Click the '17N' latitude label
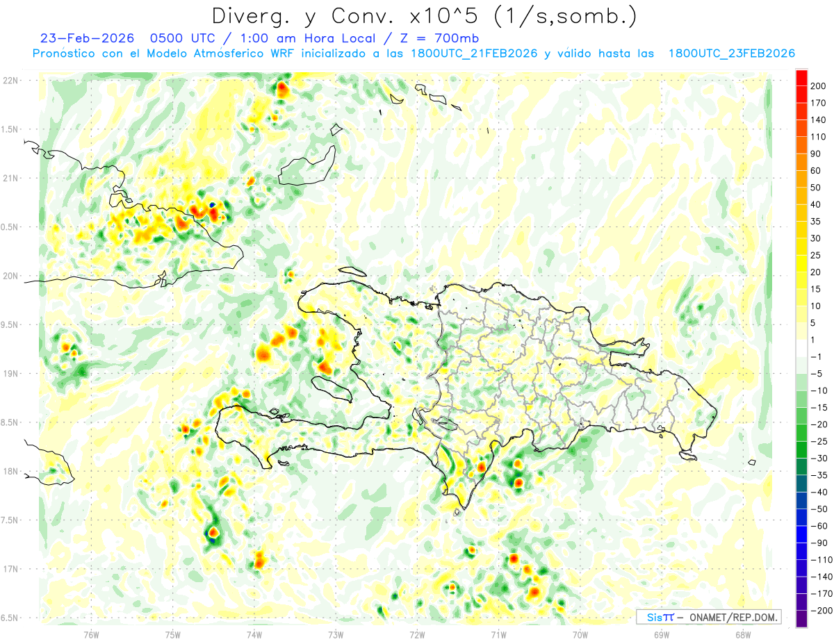Image resolution: width=834 pixels, height=644 pixels. point(11,569)
